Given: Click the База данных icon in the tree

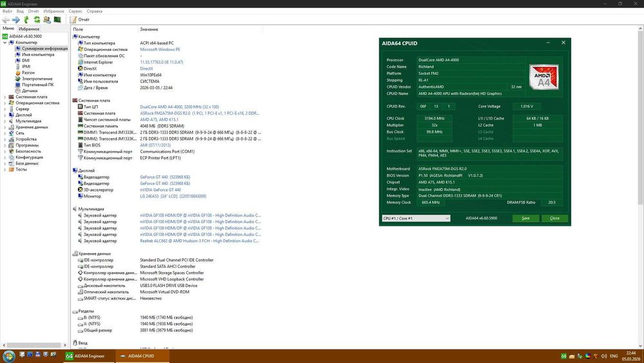Looking at the screenshot, I should click(12, 163).
